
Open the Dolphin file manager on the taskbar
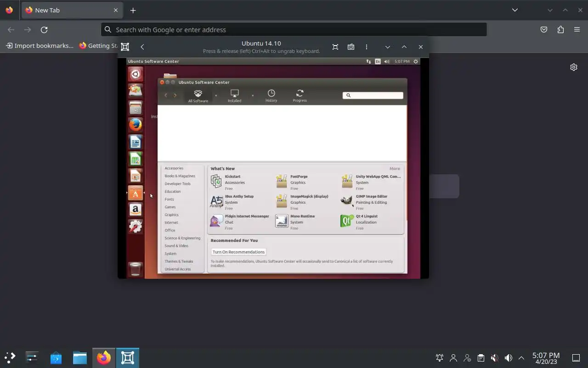(80, 358)
